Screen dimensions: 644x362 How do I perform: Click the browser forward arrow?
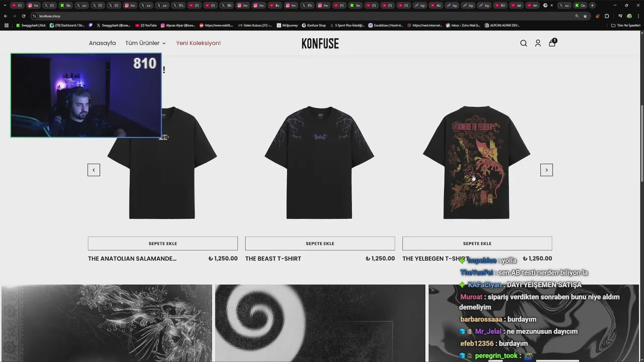tap(15, 16)
